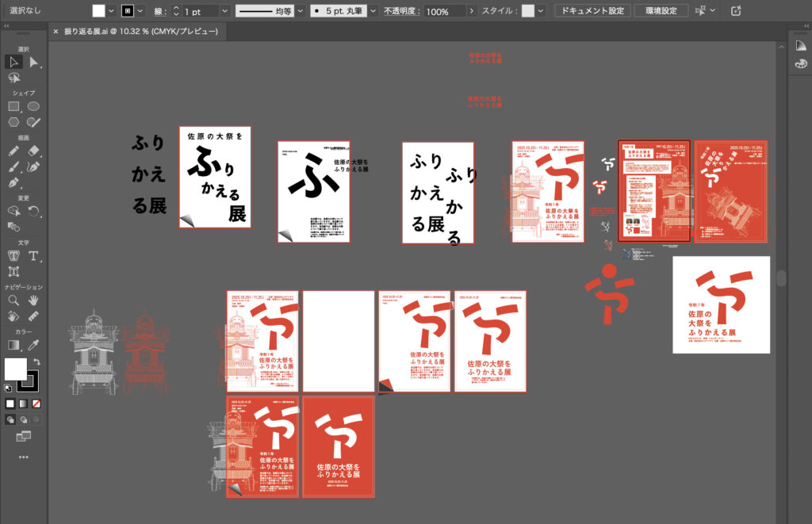Select the Ellipse shape tool

(34, 106)
